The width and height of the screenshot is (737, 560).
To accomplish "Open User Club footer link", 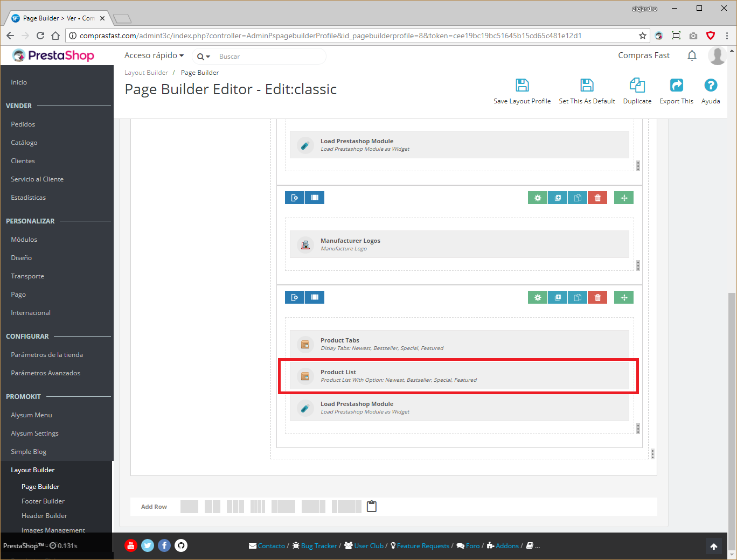I will pos(369,546).
